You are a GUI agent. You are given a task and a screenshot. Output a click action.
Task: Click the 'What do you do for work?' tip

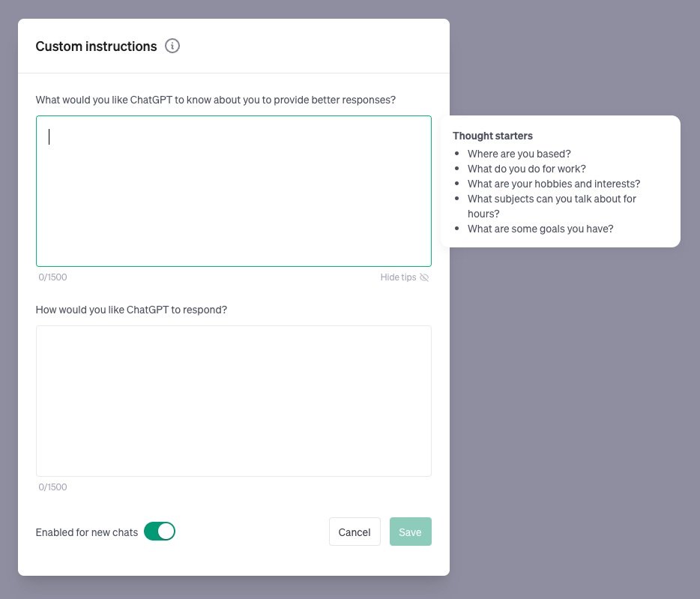point(526,169)
